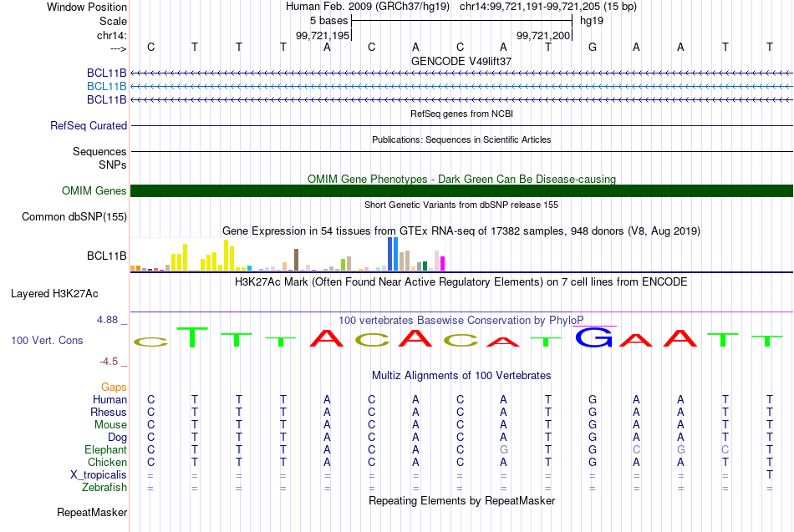Click the 99,721,200 position marker

pyautogui.click(x=543, y=35)
